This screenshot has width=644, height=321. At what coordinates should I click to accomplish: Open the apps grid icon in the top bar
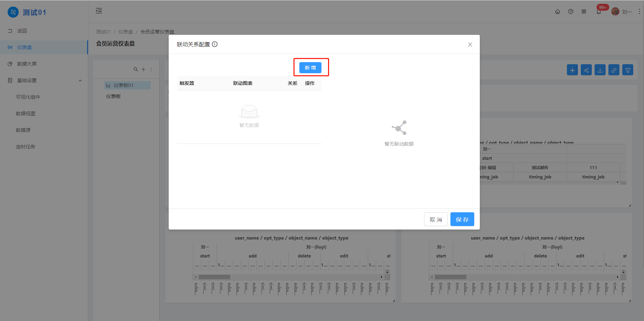(x=584, y=11)
